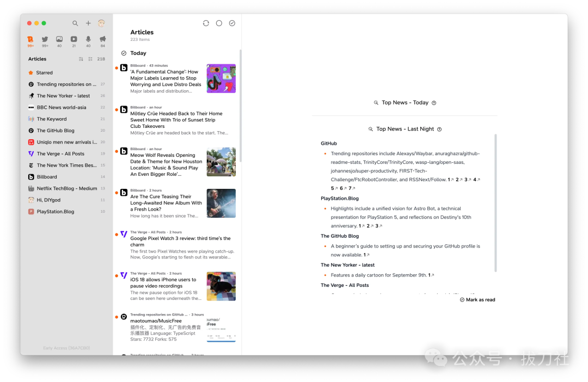The height and width of the screenshot is (382, 588).
Task: Open BBC News world-asia feed
Action: 67,107
